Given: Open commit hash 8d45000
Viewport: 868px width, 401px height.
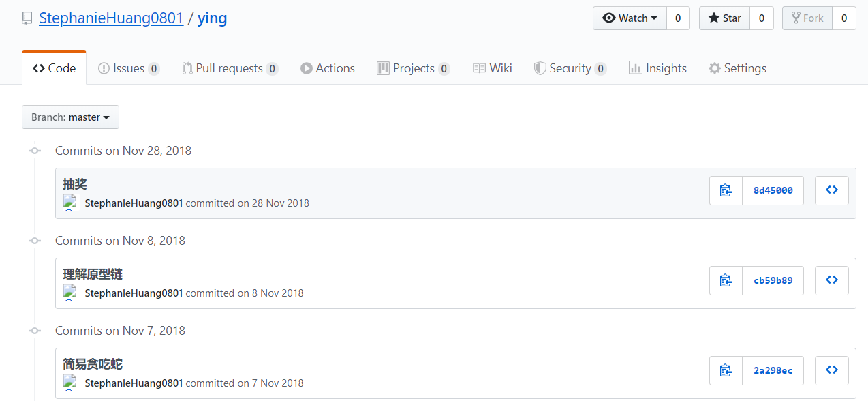Looking at the screenshot, I should click(x=773, y=190).
